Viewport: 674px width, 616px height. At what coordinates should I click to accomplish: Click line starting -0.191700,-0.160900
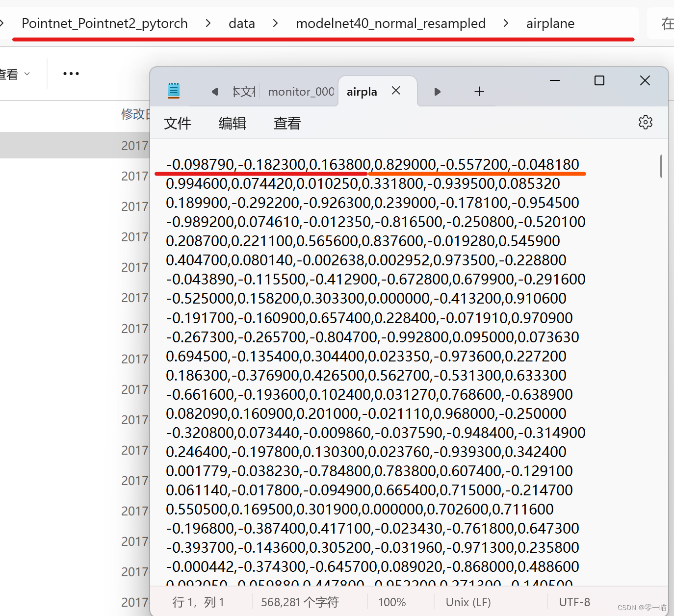click(369, 318)
